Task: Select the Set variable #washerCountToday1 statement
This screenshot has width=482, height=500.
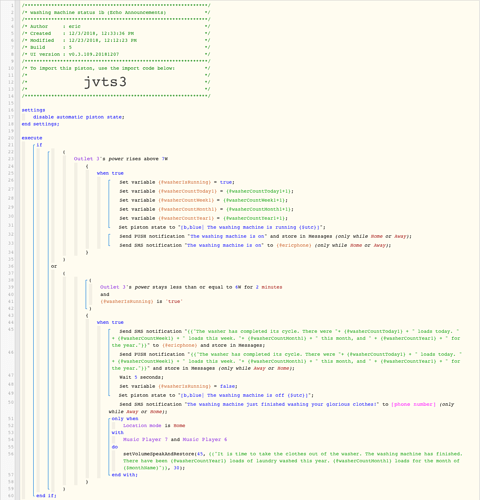Action: 207,191
